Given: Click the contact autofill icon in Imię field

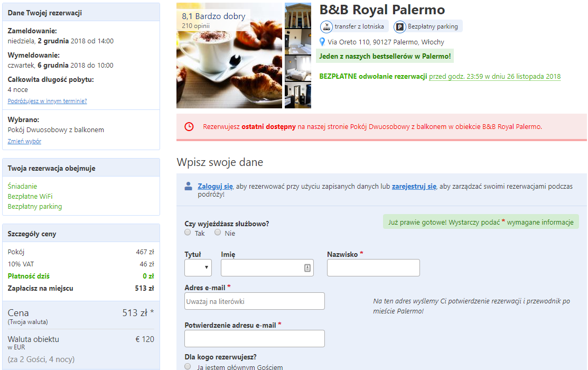Looking at the screenshot, I should (x=307, y=268).
